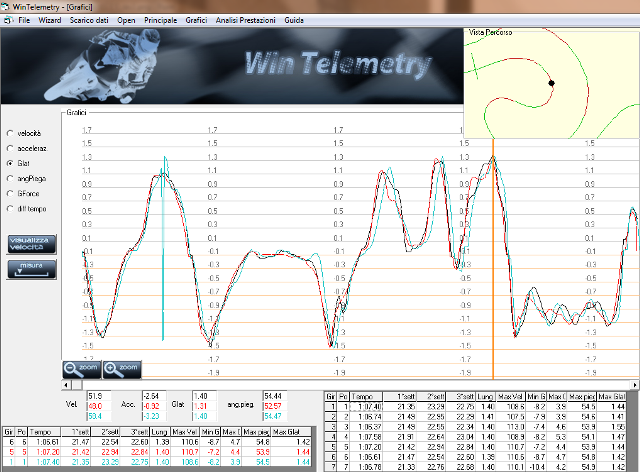Click the WinTelemetry app icon in title bar
Screen dimensions: 640x472
[5, 7]
